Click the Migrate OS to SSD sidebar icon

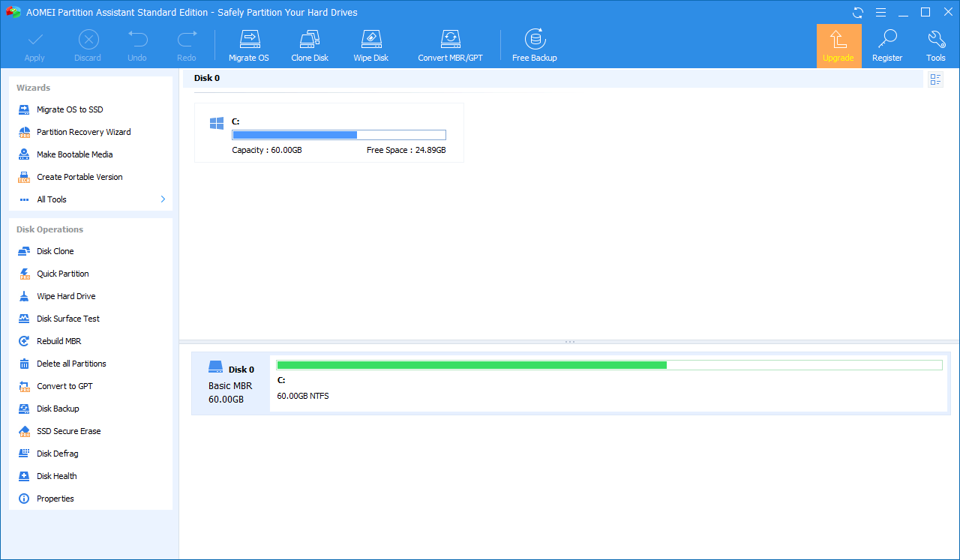coord(23,109)
